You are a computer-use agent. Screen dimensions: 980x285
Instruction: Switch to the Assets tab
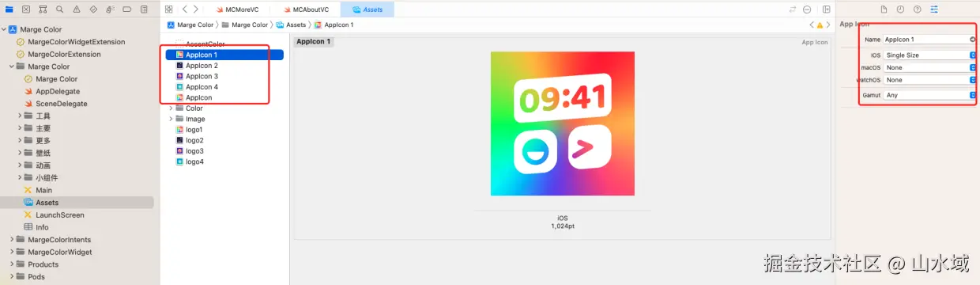[x=368, y=9]
